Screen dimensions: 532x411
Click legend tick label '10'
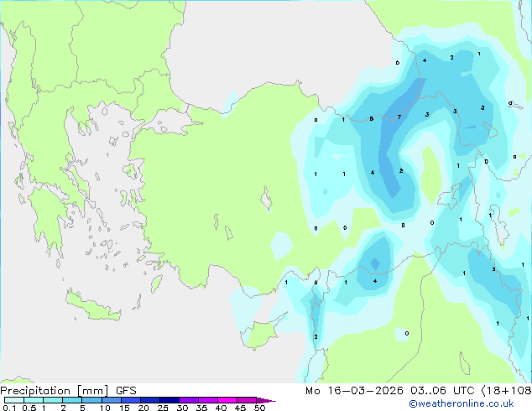[x=105, y=408]
